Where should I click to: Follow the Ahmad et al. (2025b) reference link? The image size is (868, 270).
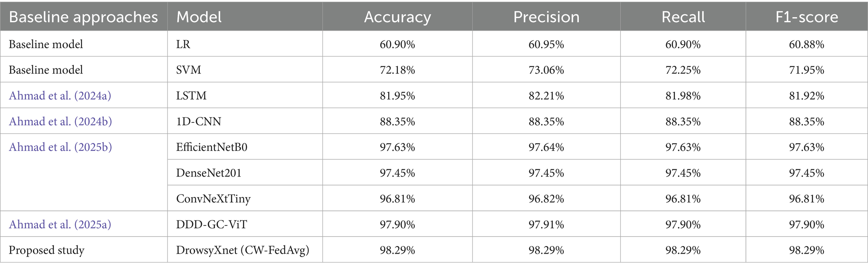pyautogui.click(x=60, y=147)
